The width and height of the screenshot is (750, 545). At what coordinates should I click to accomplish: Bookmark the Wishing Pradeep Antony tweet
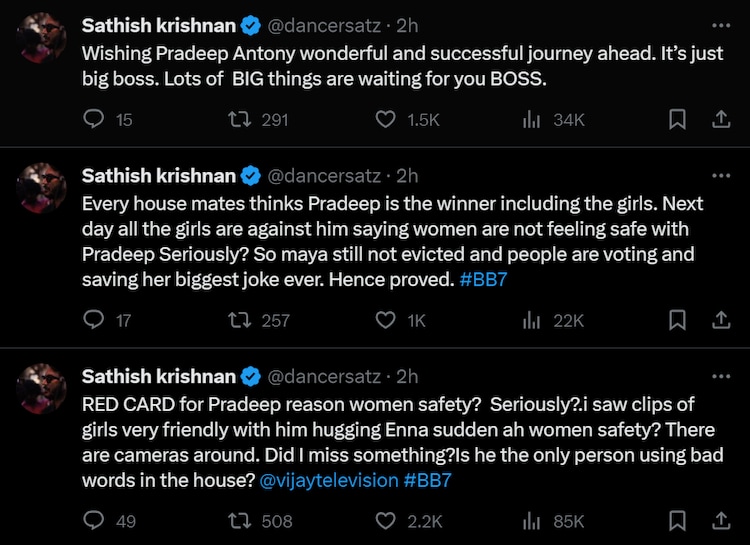tap(677, 119)
